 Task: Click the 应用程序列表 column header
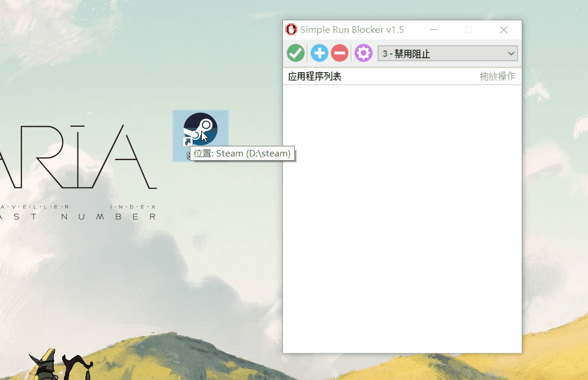[x=315, y=76]
